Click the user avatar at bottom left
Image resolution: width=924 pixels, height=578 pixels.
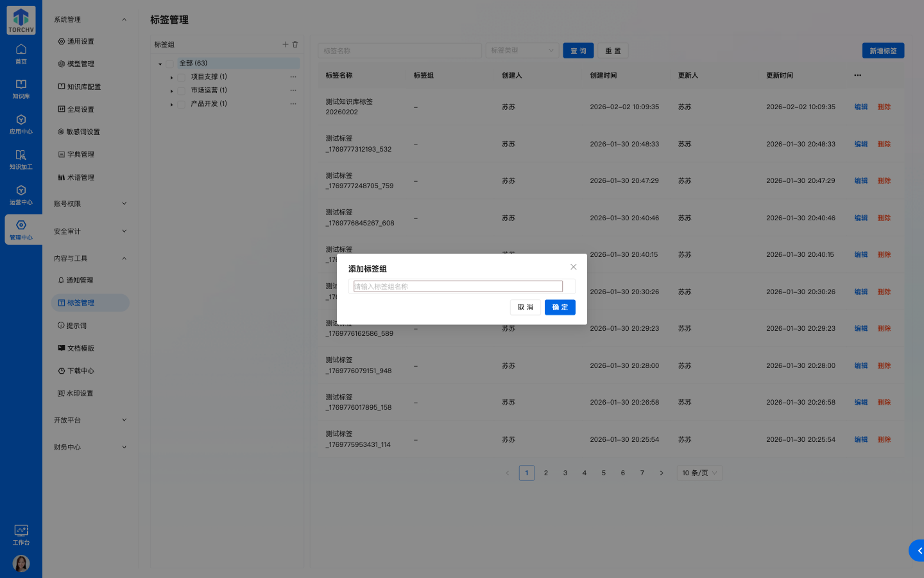(21, 564)
